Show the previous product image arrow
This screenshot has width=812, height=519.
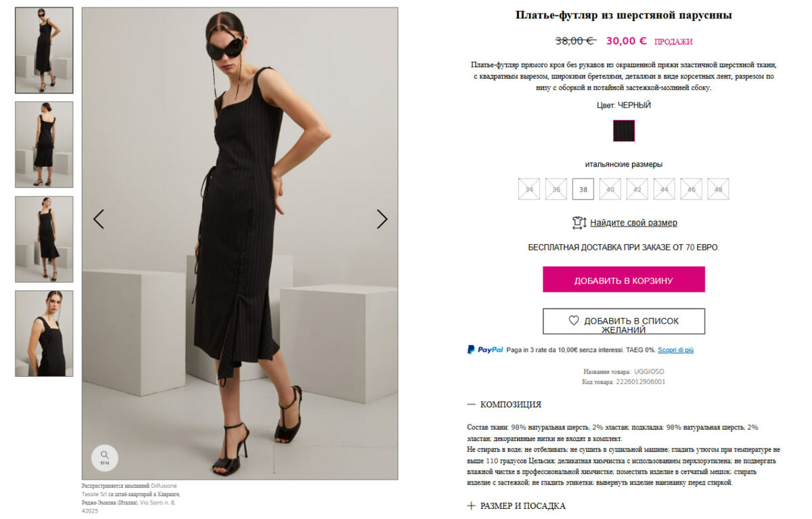click(x=99, y=219)
